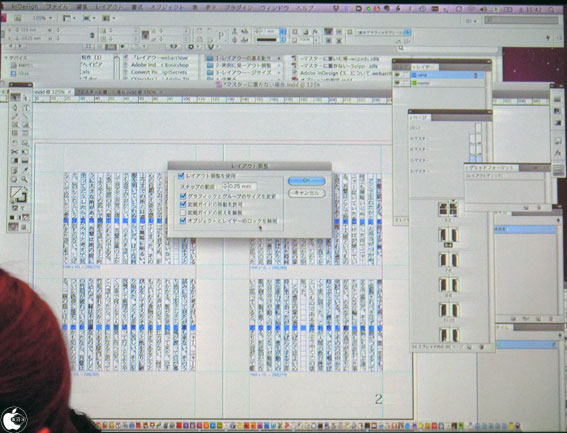Select the Pen tool
567x433 pixels.
(15, 107)
